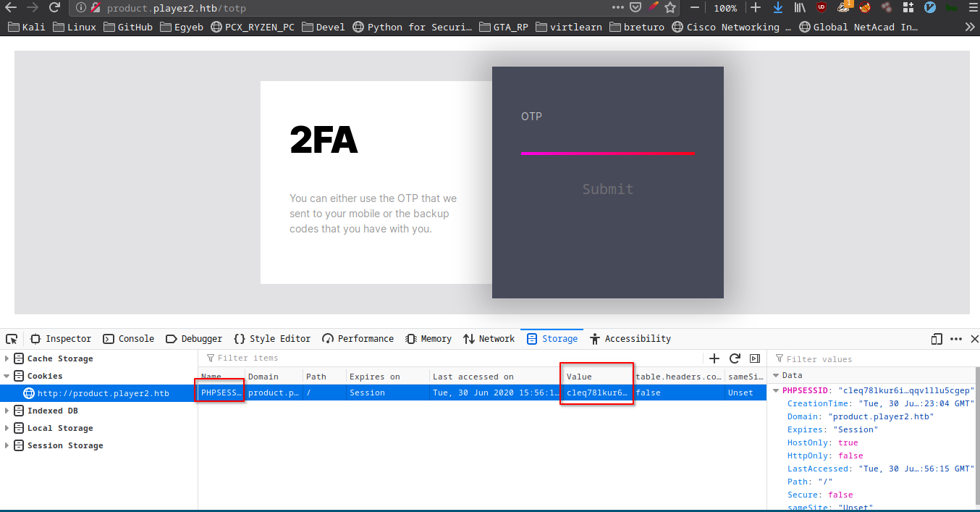This screenshot has height=512, width=980.
Task: Expand the Local Storage tree node
Action: tap(7, 428)
